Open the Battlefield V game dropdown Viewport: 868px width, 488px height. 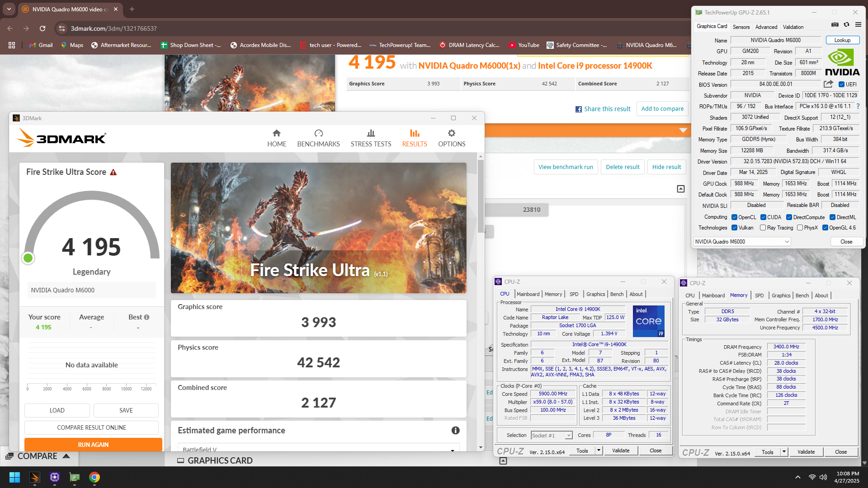pos(318,449)
